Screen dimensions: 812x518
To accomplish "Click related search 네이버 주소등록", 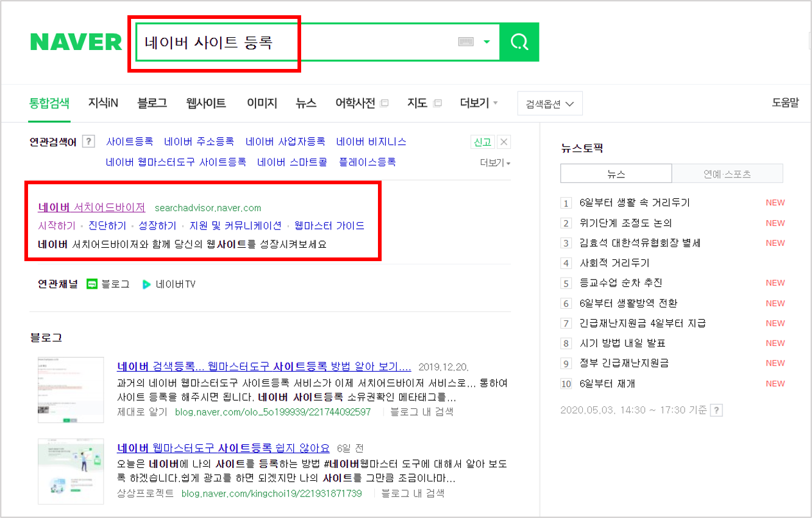I will click(199, 142).
